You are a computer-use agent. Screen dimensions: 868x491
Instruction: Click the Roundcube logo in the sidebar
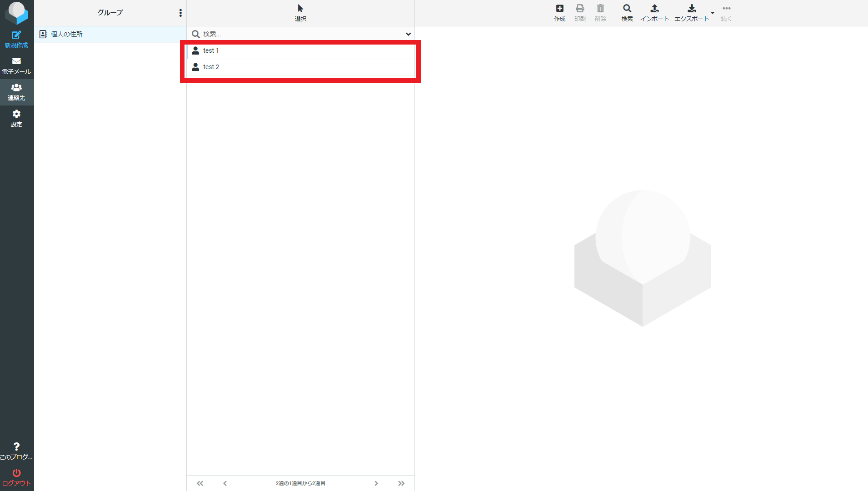tap(16, 13)
